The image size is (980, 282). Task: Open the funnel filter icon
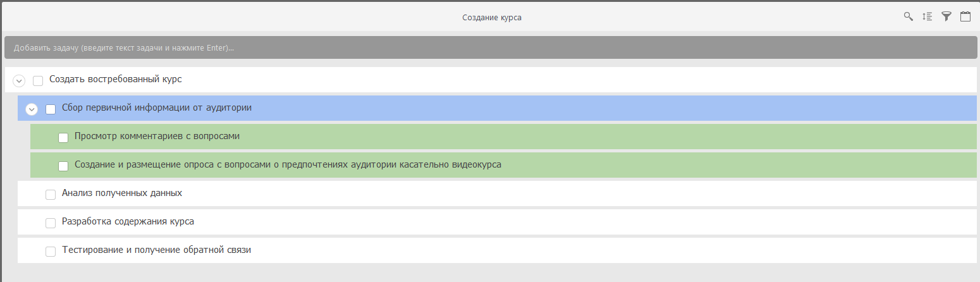click(946, 16)
